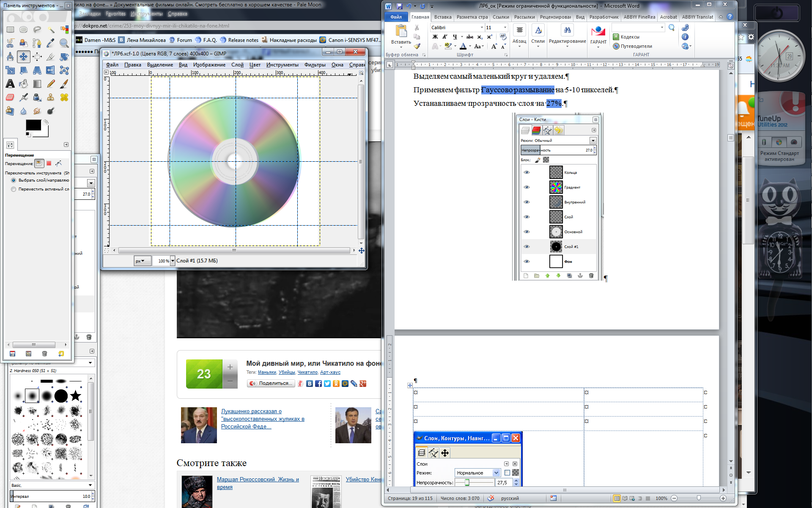The width and height of the screenshot is (812, 508).
Task: Click the black foreground color swatch
Action: (33, 125)
